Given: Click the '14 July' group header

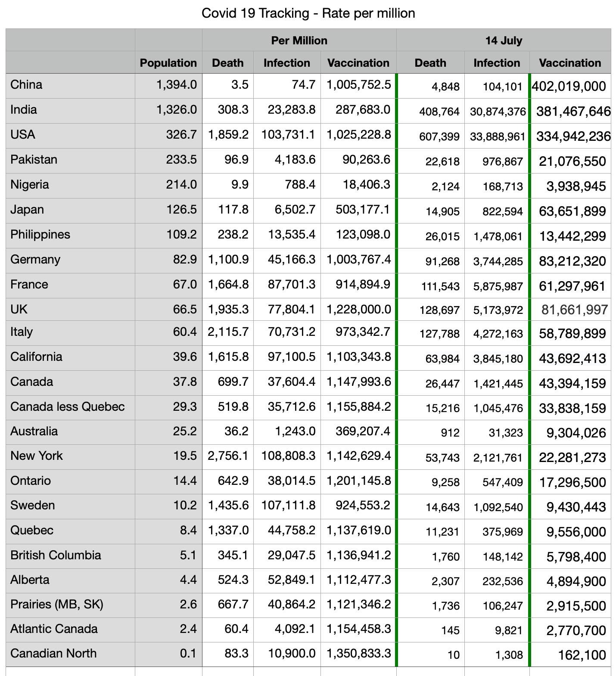Looking at the screenshot, I should [503, 40].
